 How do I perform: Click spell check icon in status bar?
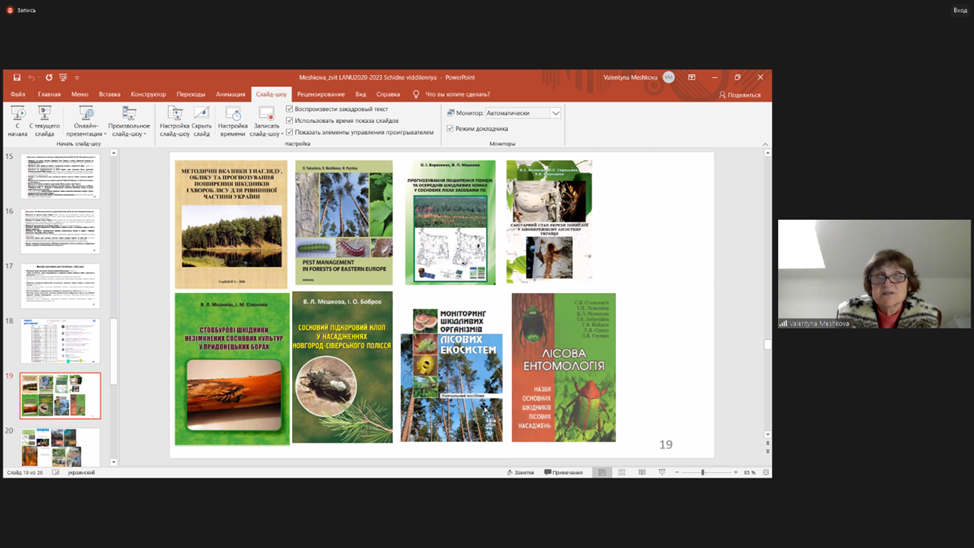(x=56, y=473)
